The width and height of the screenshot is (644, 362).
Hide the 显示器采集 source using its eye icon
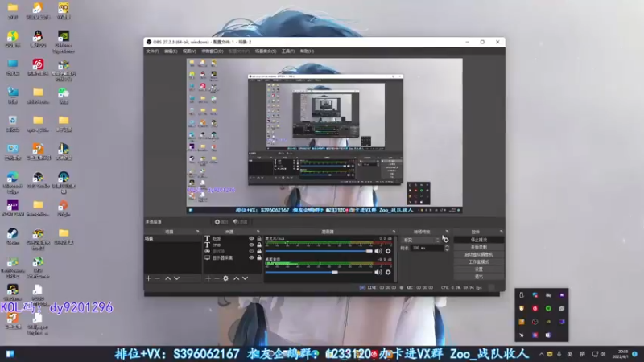tap(251, 257)
